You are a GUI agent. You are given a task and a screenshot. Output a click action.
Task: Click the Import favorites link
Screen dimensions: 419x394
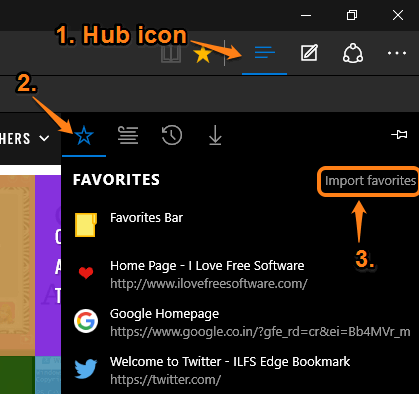pyautogui.click(x=370, y=181)
